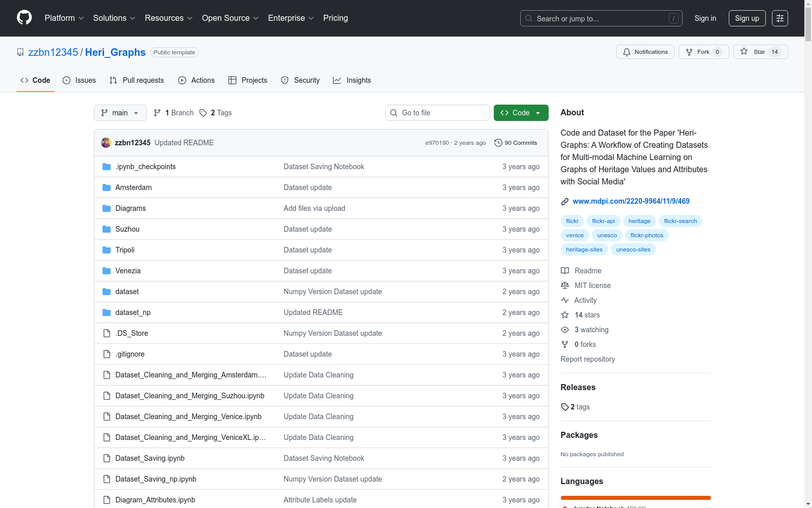Select the flickr topic tag
Image resolution: width=812 pixels, height=508 pixels.
click(x=572, y=221)
